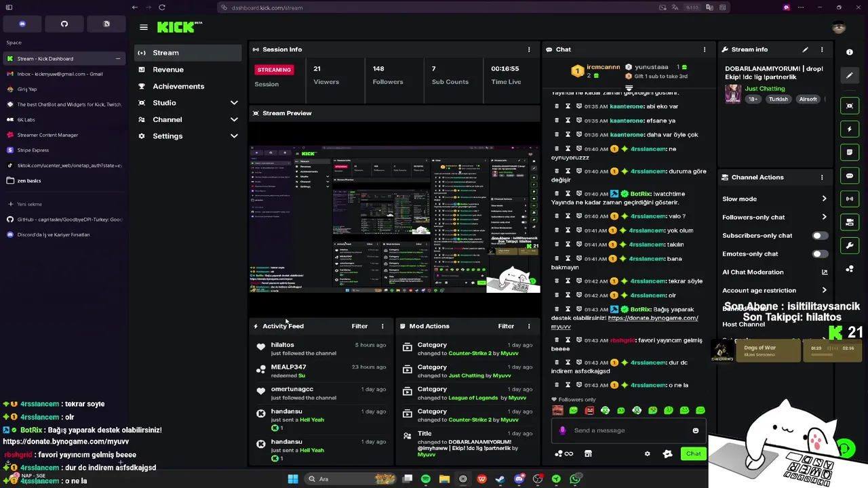This screenshot has width=868, height=488.
Task: Click the Turkish language tag
Action: (x=778, y=100)
